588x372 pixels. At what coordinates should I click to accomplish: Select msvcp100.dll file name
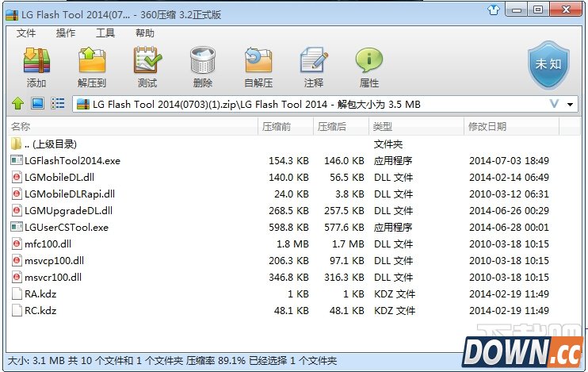tap(55, 260)
